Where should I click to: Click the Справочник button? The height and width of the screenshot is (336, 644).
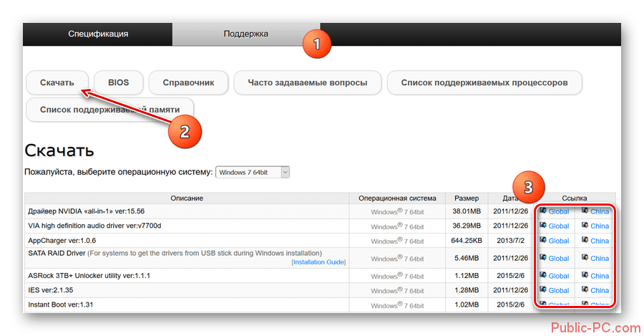(188, 82)
